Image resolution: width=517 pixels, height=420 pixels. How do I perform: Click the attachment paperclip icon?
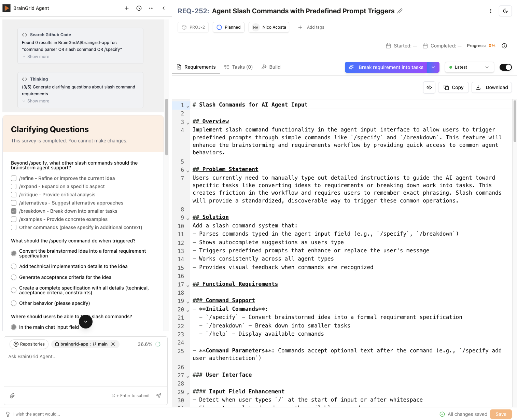tap(12, 396)
